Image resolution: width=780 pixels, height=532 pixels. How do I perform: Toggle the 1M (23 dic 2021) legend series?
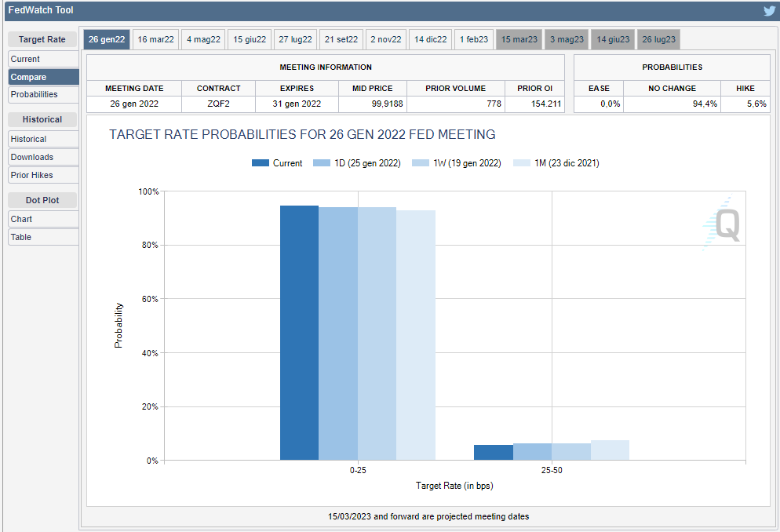click(x=556, y=163)
